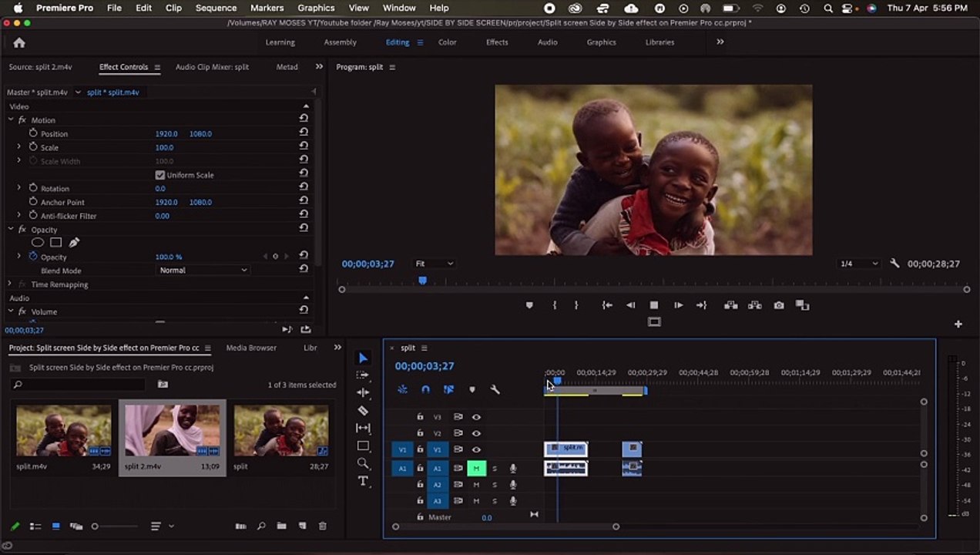Click project thumbnail zoom slider

tap(95, 526)
